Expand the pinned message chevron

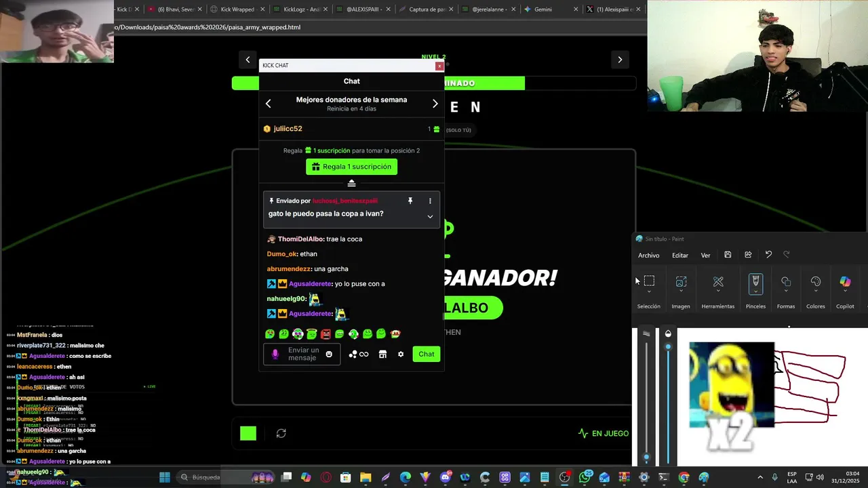coord(430,216)
